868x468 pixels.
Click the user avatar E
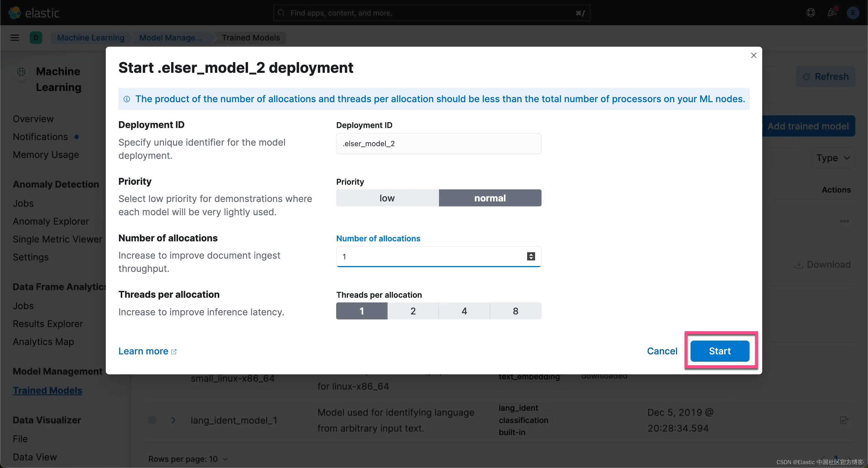853,13
